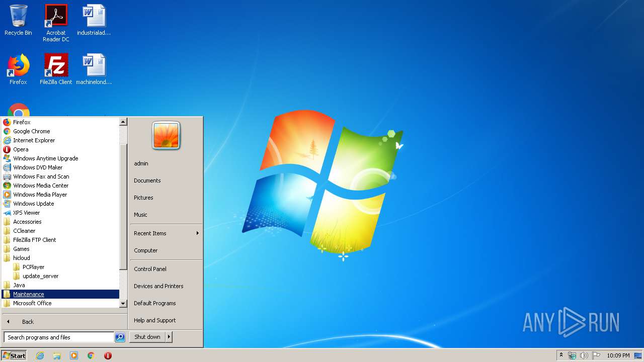Open Windows Explorer from taskbar
The width and height of the screenshot is (644, 362).
click(57, 355)
